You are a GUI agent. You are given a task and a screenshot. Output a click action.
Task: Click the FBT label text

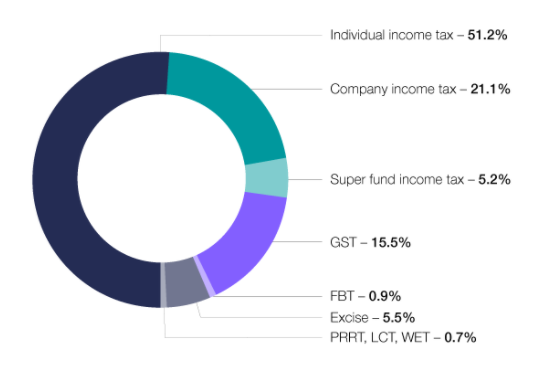tap(342, 296)
